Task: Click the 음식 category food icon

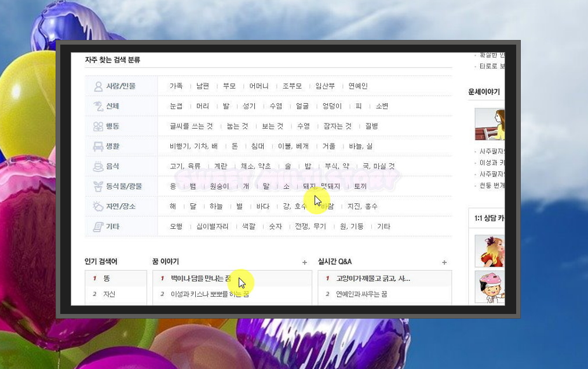Action: (98, 166)
